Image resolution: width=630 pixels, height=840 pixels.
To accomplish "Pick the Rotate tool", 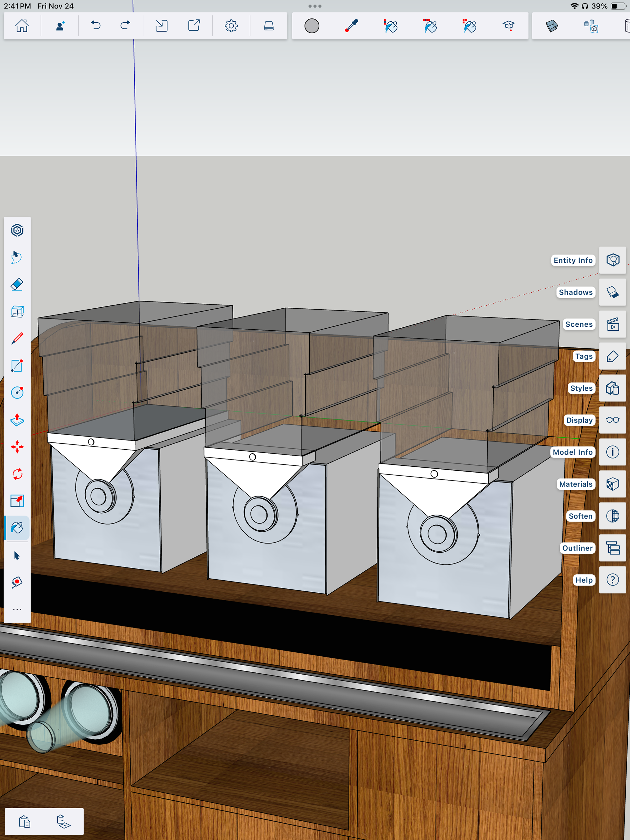I will (17, 474).
